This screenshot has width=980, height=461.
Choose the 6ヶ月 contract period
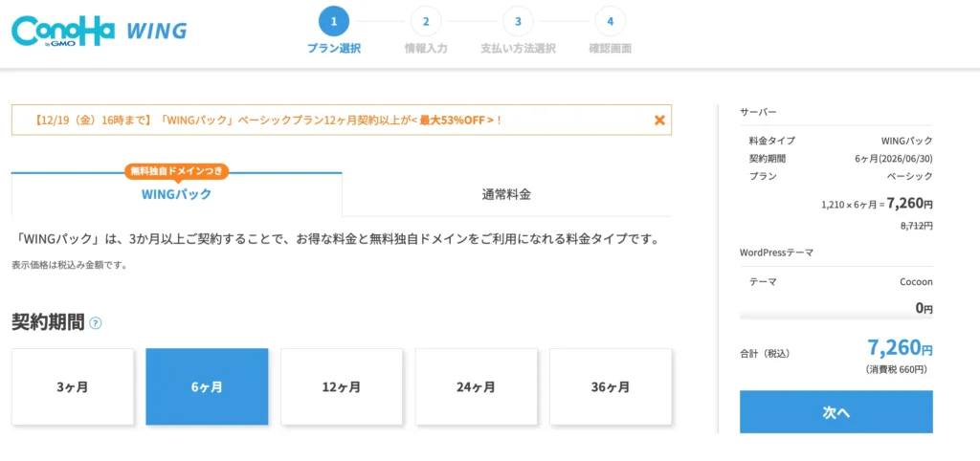[x=207, y=386]
